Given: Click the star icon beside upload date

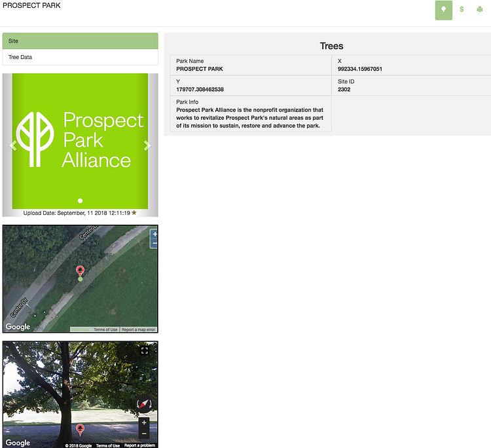Looking at the screenshot, I should pyautogui.click(x=134, y=213).
